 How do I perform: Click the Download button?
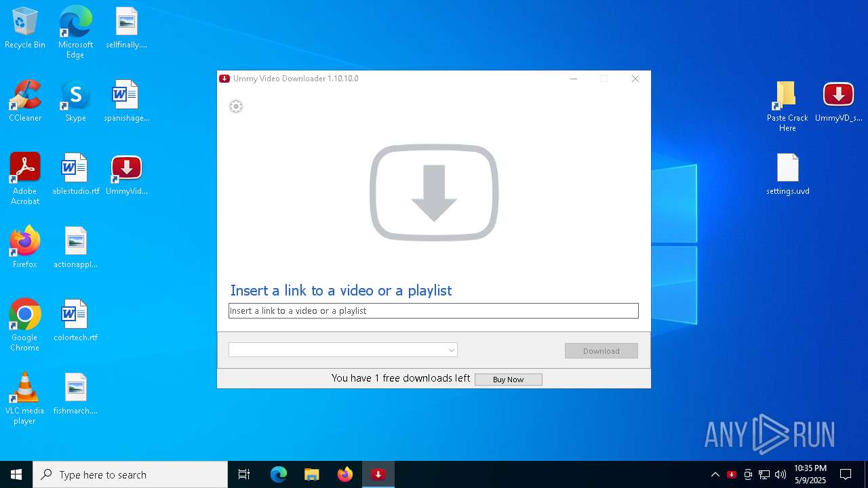(601, 350)
